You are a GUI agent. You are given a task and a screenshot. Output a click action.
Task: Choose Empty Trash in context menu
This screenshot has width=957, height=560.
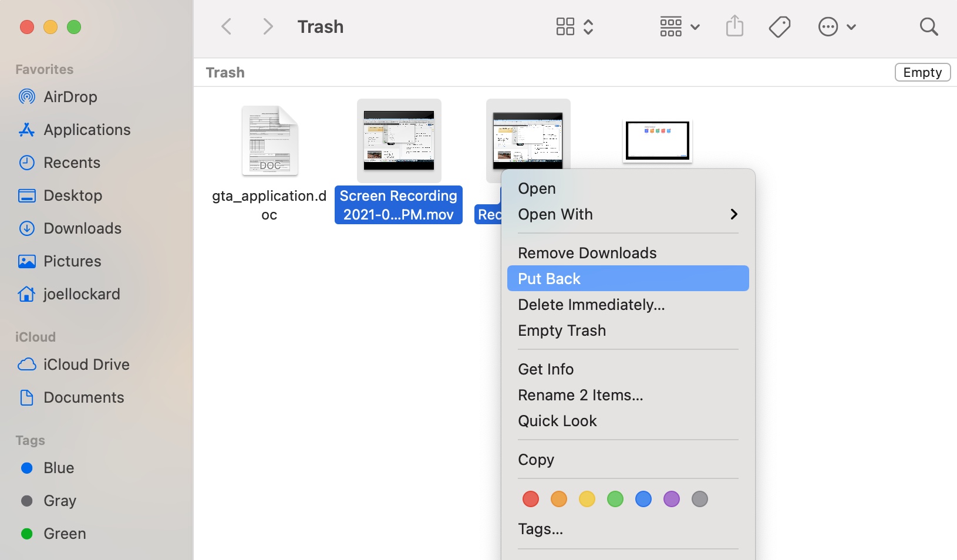[628, 330]
